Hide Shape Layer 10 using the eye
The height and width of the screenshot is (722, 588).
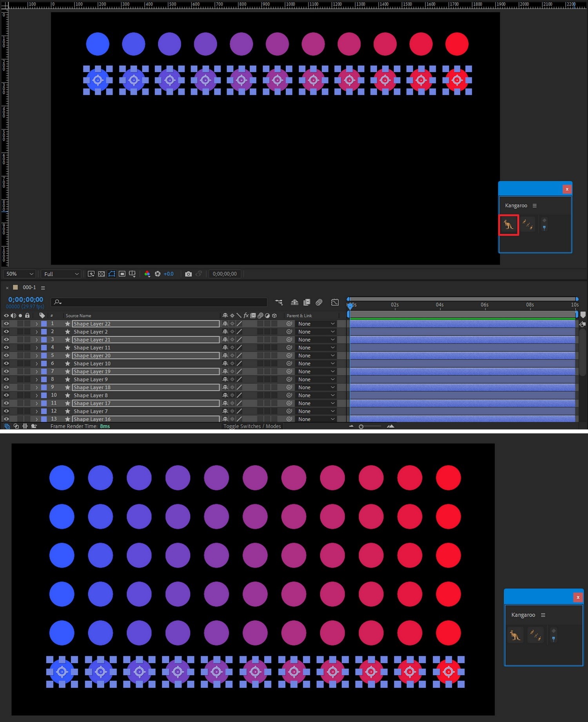(6, 364)
